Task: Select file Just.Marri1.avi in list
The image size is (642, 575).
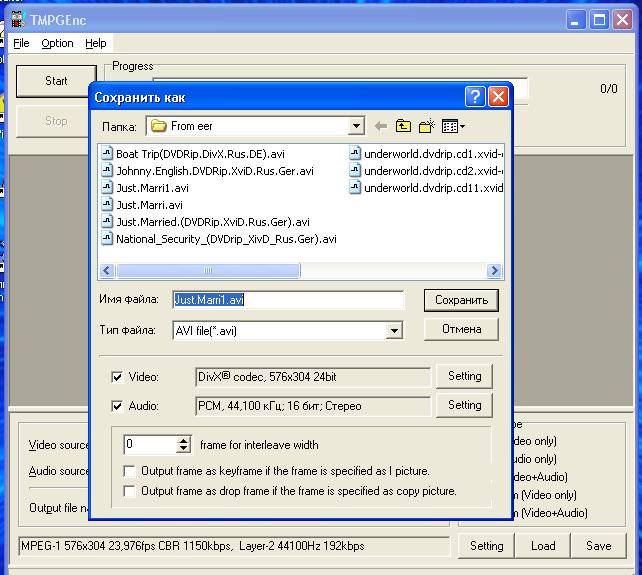Action: pos(152,188)
